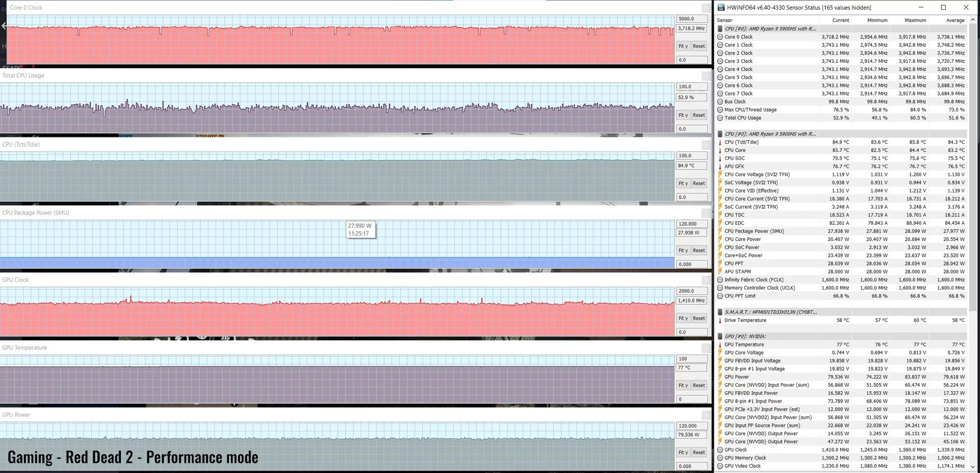Click the bolt icon for CPU Package Power row
980x473 pixels.
[x=720, y=231]
